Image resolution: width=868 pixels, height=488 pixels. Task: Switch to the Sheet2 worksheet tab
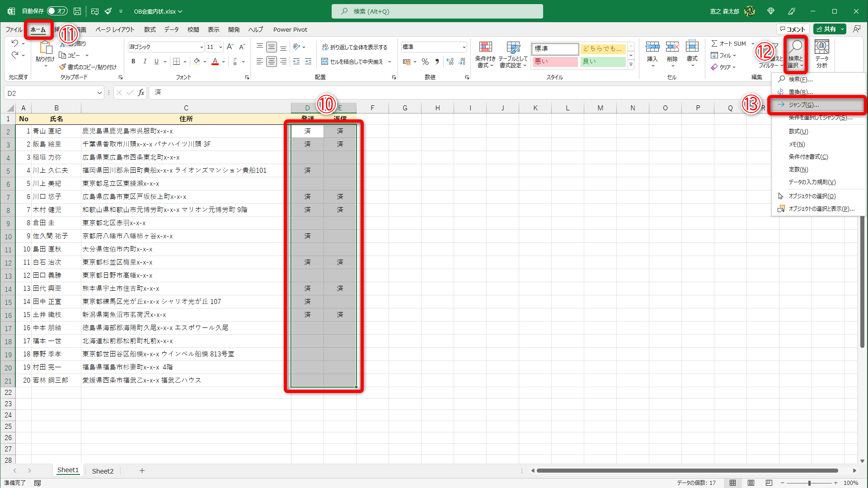click(103, 471)
